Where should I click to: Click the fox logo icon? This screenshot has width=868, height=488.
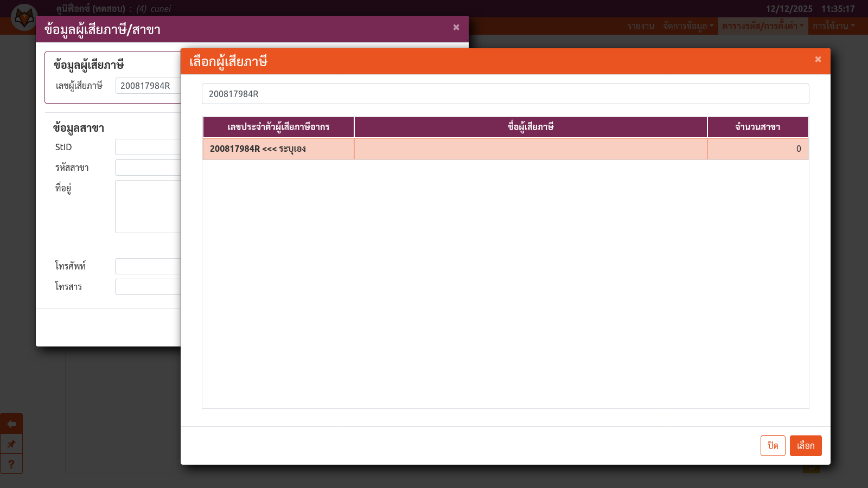pyautogui.click(x=24, y=18)
